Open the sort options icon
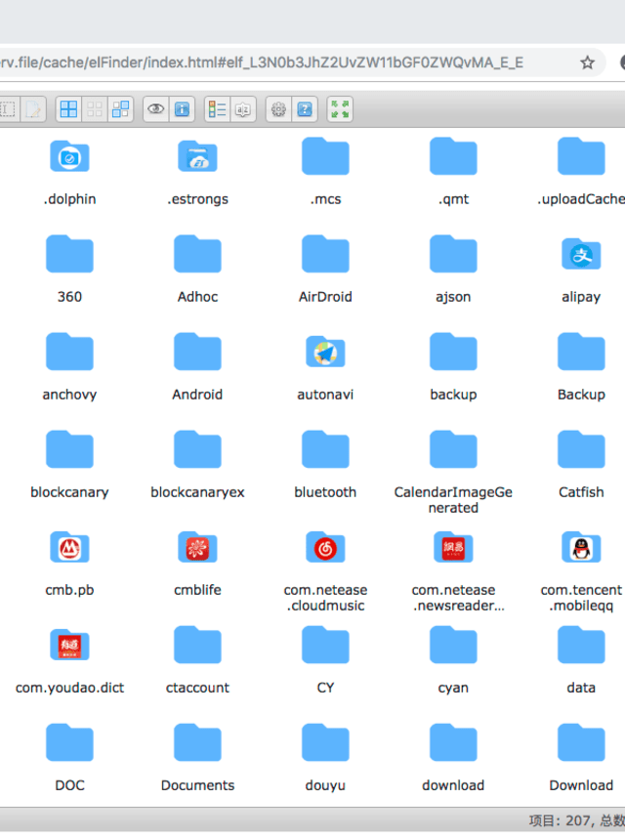The width and height of the screenshot is (625, 840). pos(243,109)
